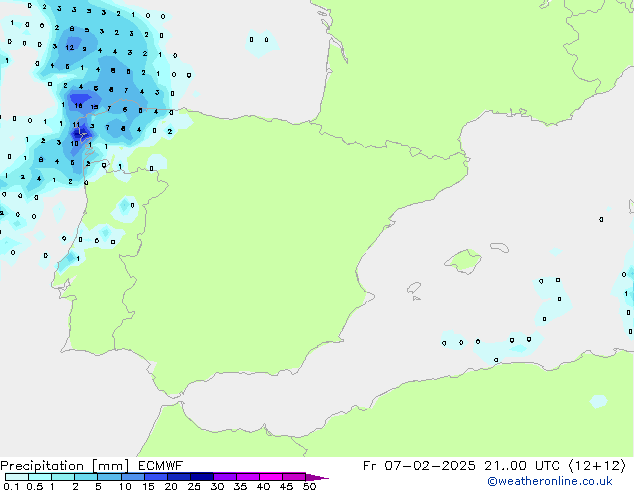This screenshot has height=490, width=634.
Task: Click the '30' legend scale label
Action: click(217, 486)
